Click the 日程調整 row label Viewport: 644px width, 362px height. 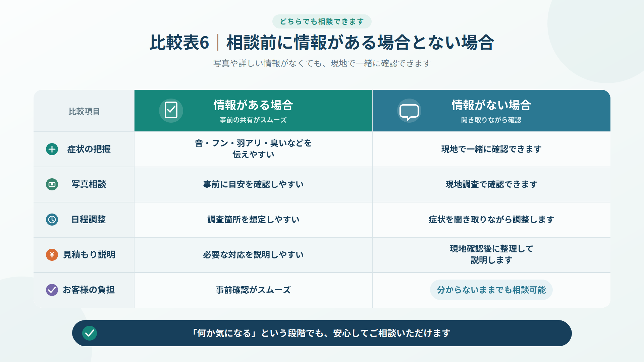[x=89, y=220]
